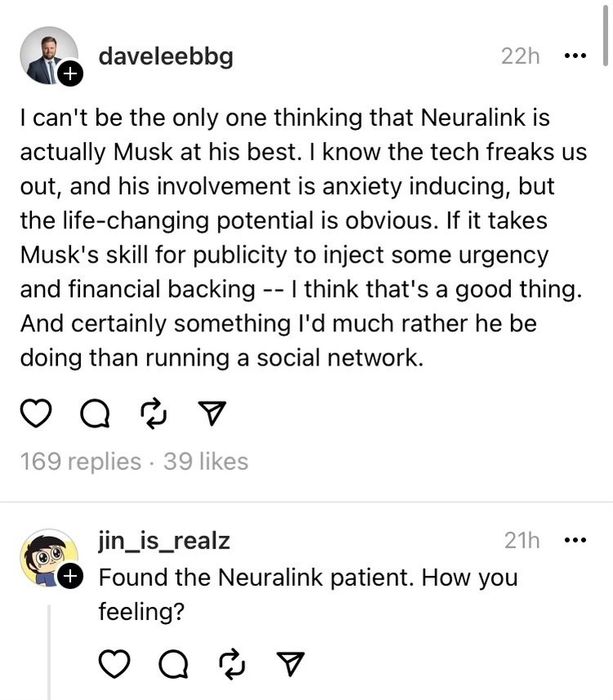View the 39 likes list
The image size is (613, 700).
pos(206,462)
